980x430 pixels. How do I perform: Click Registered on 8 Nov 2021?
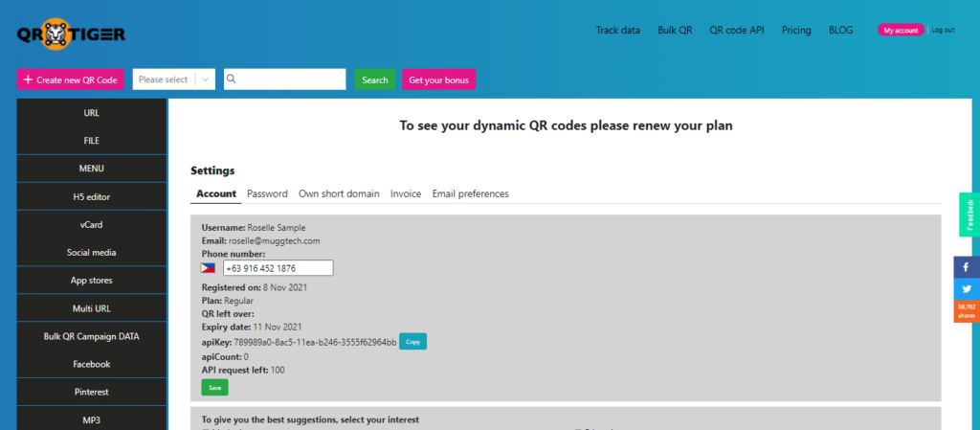(x=255, y=287)
